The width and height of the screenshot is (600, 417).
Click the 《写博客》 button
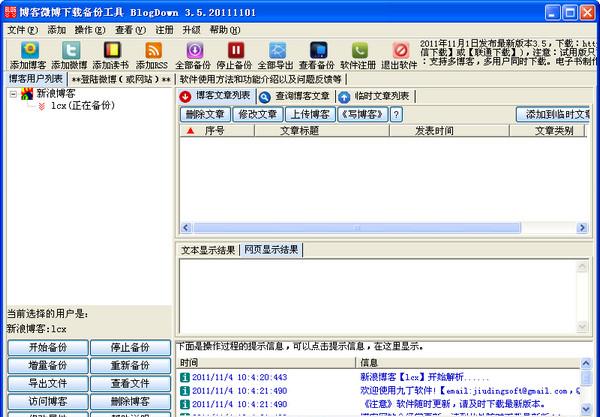tap(363, 114)
